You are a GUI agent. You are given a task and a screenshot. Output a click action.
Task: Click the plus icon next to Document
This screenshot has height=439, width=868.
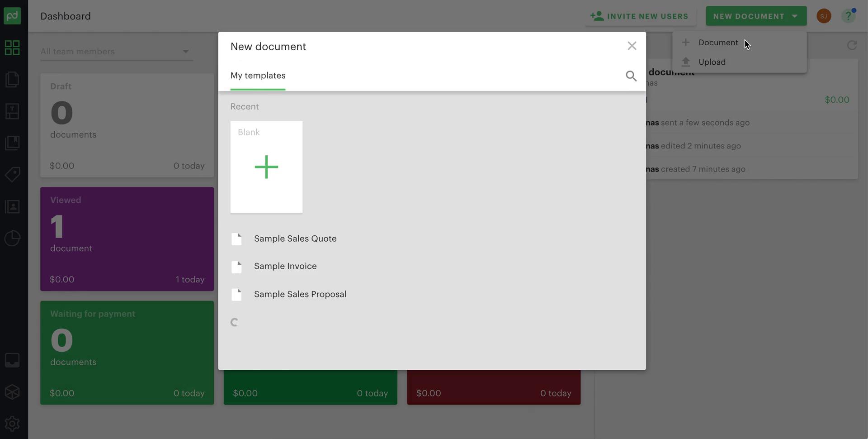[686, 42]
